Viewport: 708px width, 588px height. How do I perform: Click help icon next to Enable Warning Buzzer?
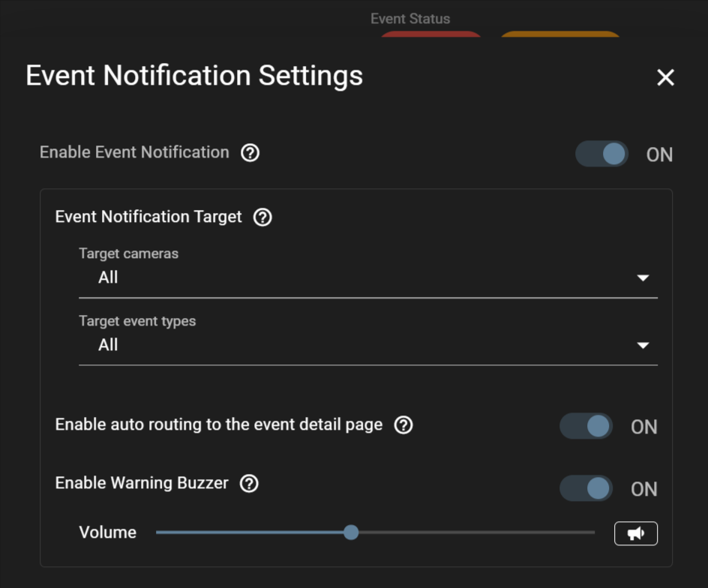[249, 484]
